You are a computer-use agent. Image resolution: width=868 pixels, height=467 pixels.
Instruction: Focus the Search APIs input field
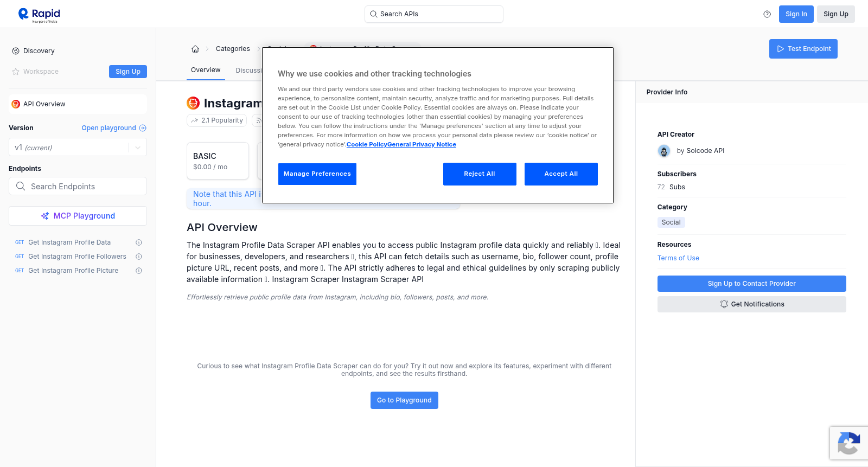434,14
